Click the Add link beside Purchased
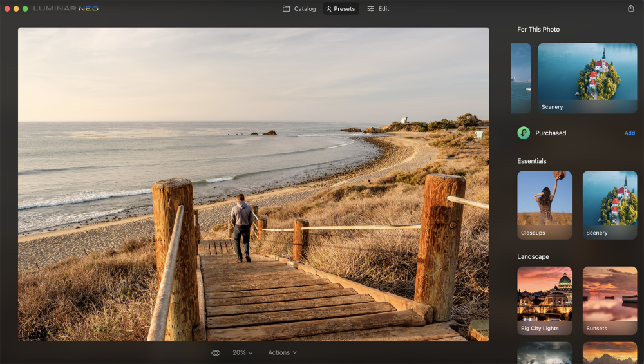644x364 pixels. (x=630, y=133)
